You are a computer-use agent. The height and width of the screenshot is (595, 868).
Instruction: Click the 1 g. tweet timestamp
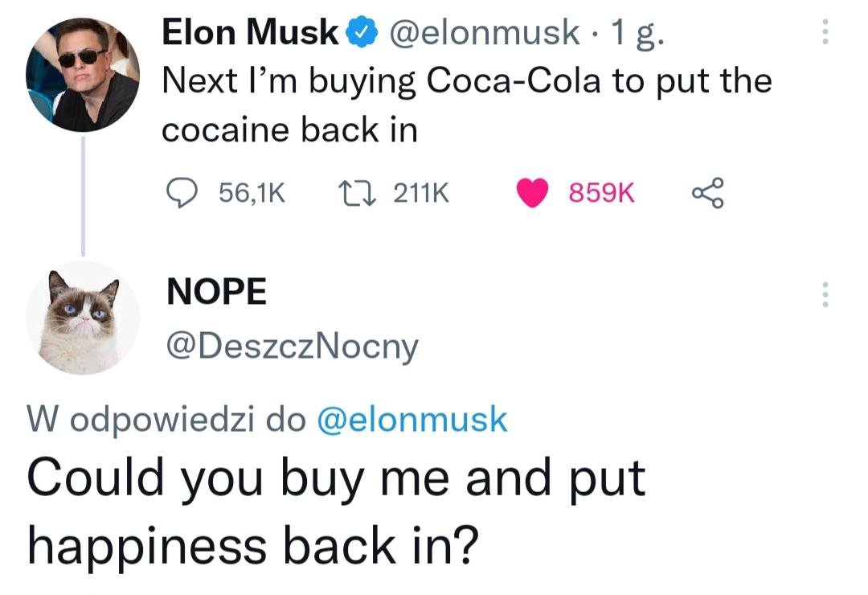[637, 33]
